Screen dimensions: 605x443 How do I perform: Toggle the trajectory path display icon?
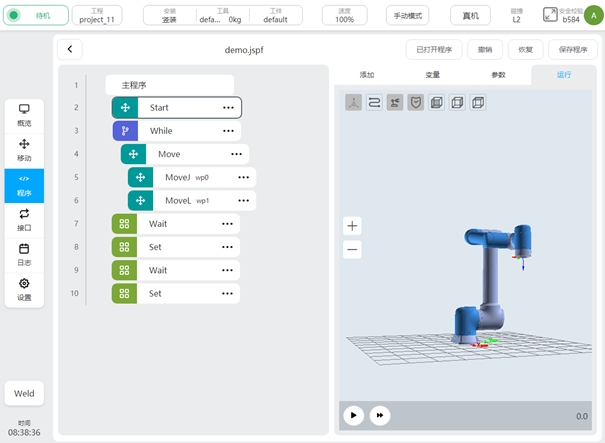point(374,102)
